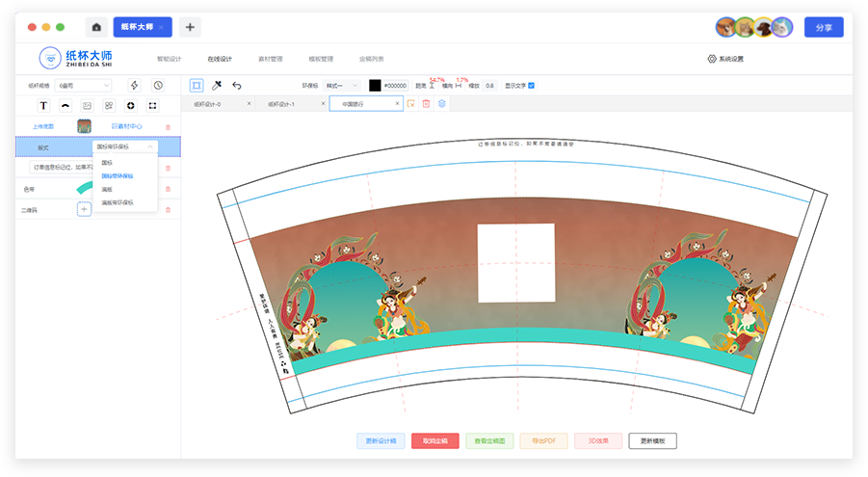Close the 纸杯设计-0 tab
This screenshot has width=868, height=477.
(250, 104)
